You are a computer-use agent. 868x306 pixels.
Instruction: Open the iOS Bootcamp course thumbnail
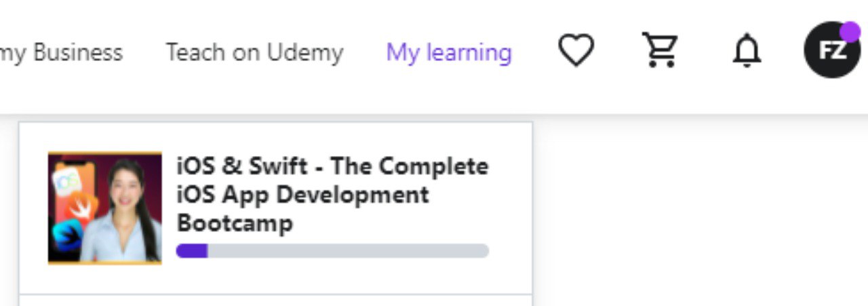[x=105, y=208]
